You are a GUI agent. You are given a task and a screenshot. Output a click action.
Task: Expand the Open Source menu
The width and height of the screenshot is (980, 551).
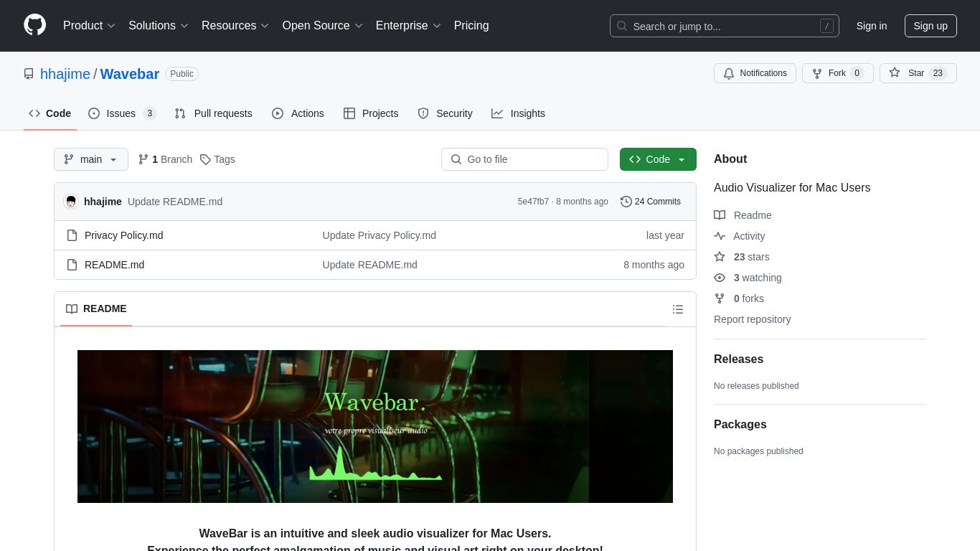[322, 26]
